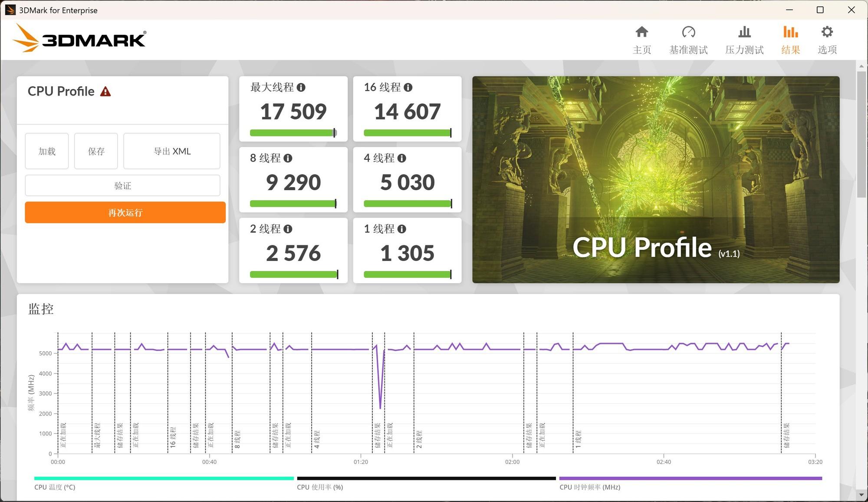Click the 4 线程 marker in the monitoring chart
The image size is (868, 502).
click(x=317, y=439)
